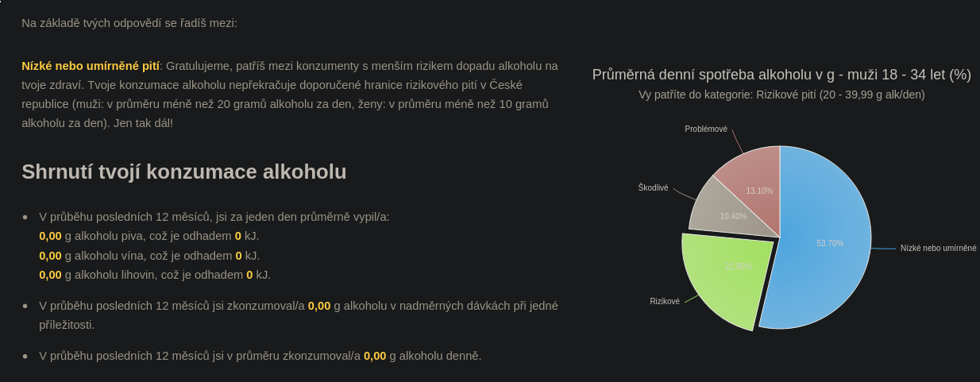Click the Nízké nebo umírněné chart label
Screen dimensions: 980x382
939,249
